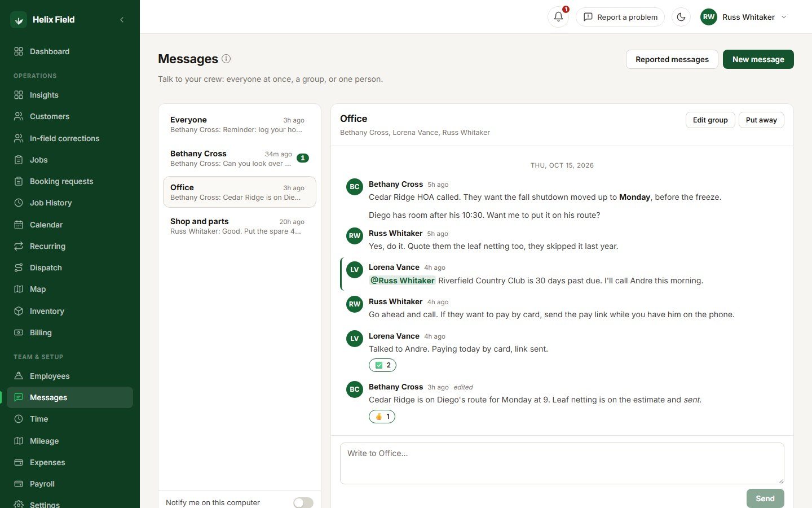Start a New message
Screen dimensions: 812x508
(x=758, y=59)
